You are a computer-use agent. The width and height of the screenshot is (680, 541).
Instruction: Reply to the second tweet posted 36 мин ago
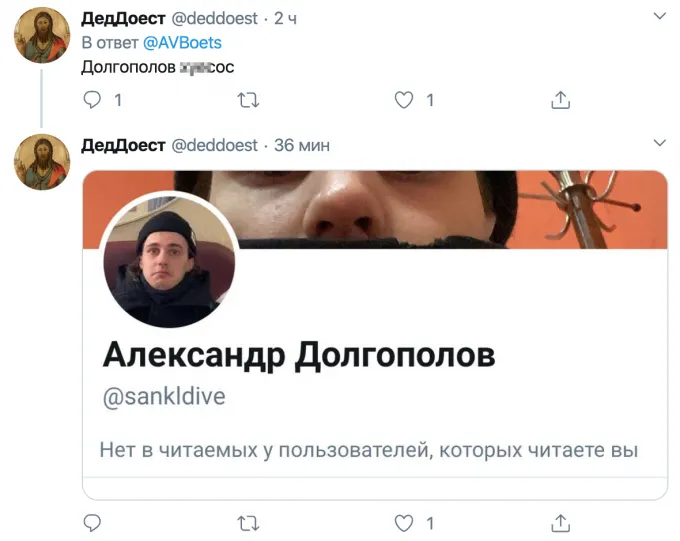92,523
